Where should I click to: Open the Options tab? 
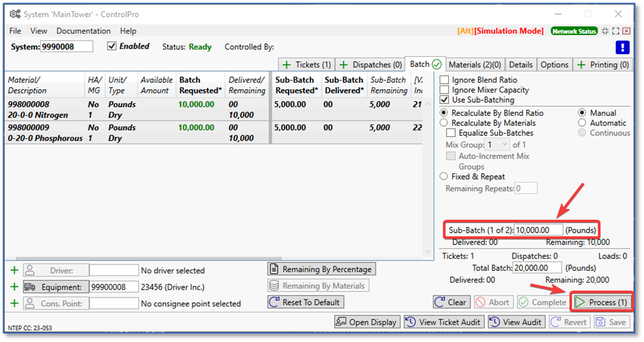554,65
